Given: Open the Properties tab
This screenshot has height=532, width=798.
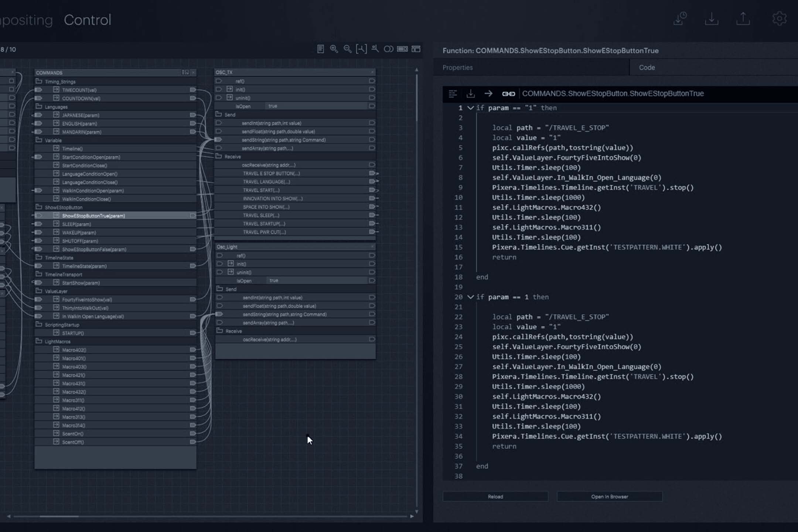Looking at the screenshot, I should [x=457, y=68].
